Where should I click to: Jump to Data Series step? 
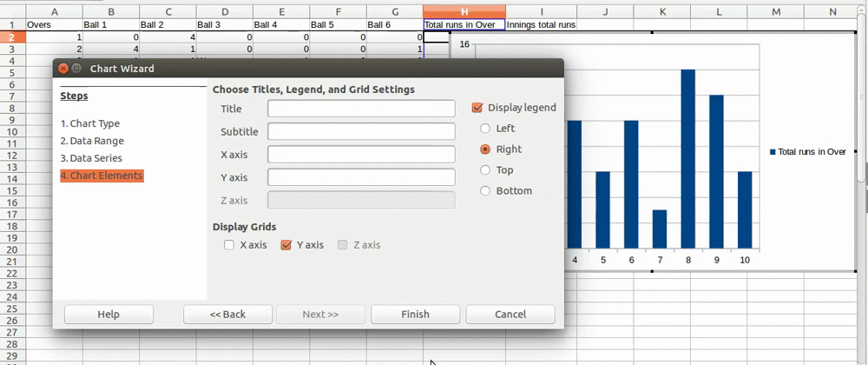[x=91, y=158]
